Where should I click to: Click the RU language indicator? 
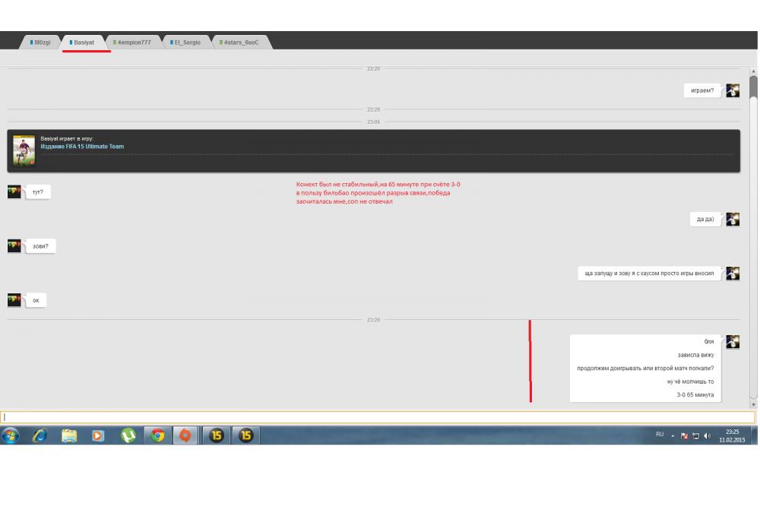click(660, 435)
